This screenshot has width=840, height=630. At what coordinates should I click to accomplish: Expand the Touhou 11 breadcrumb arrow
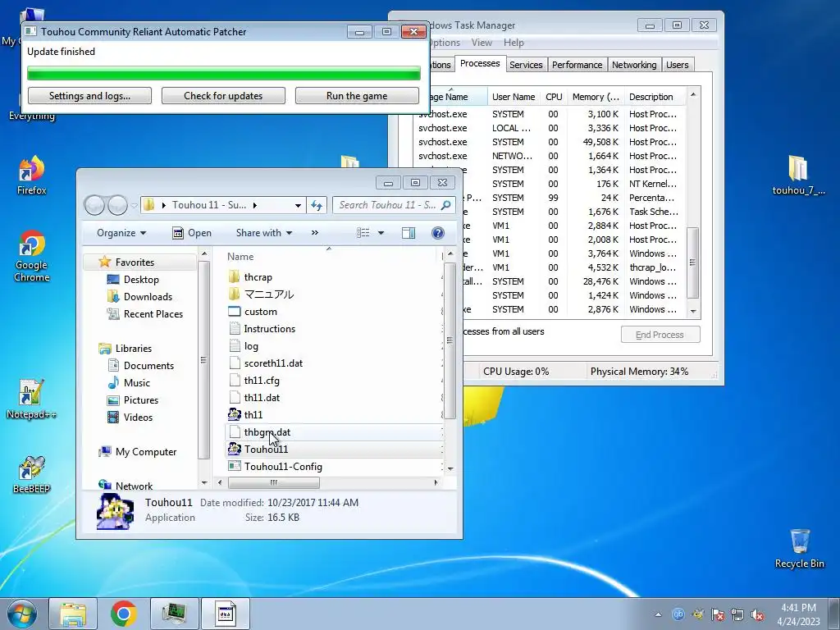pyautogui.click(x=254, y=205)
